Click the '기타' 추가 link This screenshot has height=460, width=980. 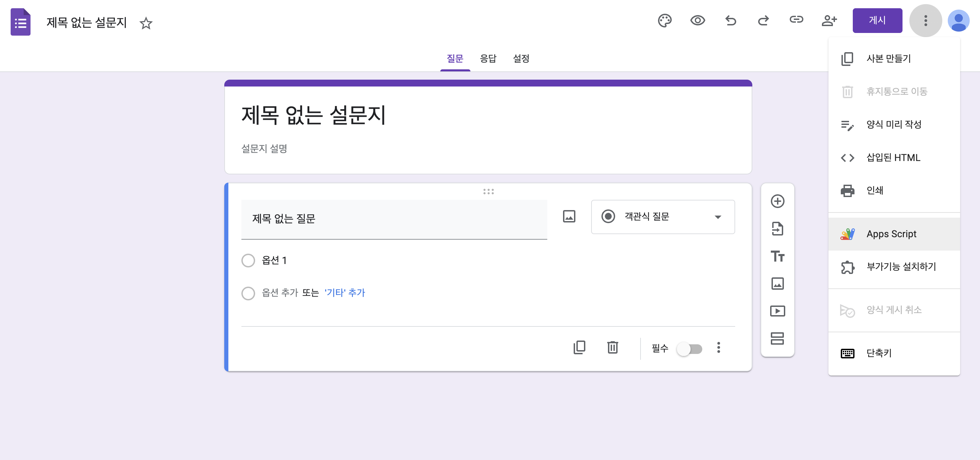[345, 292]
